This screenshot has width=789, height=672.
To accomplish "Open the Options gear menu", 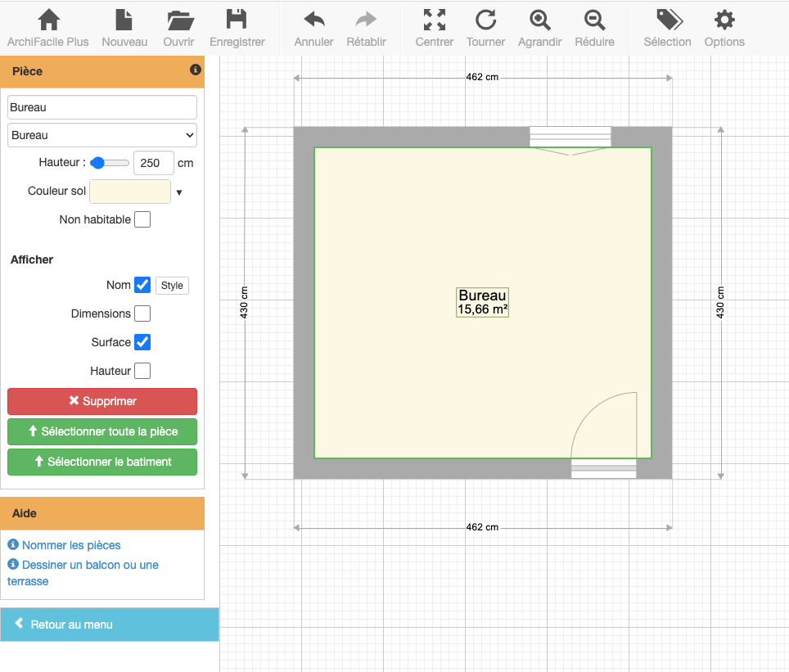I will pos(724,21).
